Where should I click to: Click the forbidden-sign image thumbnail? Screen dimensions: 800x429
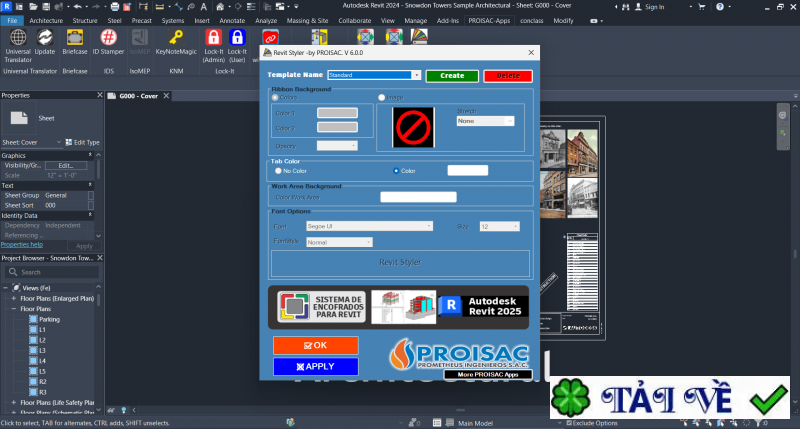[413, 127]
